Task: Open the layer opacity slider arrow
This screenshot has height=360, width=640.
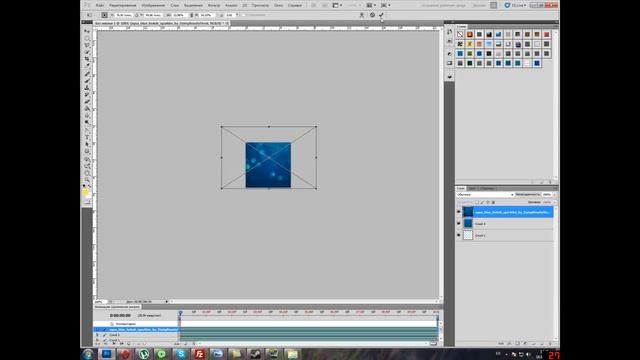Action: (x=554, y=195)
